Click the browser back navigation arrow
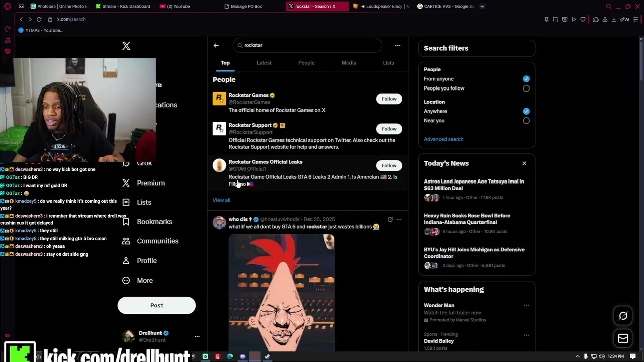The width and height of the screenshot is (644, 362). pyautogui.click(x=21, y=19)
